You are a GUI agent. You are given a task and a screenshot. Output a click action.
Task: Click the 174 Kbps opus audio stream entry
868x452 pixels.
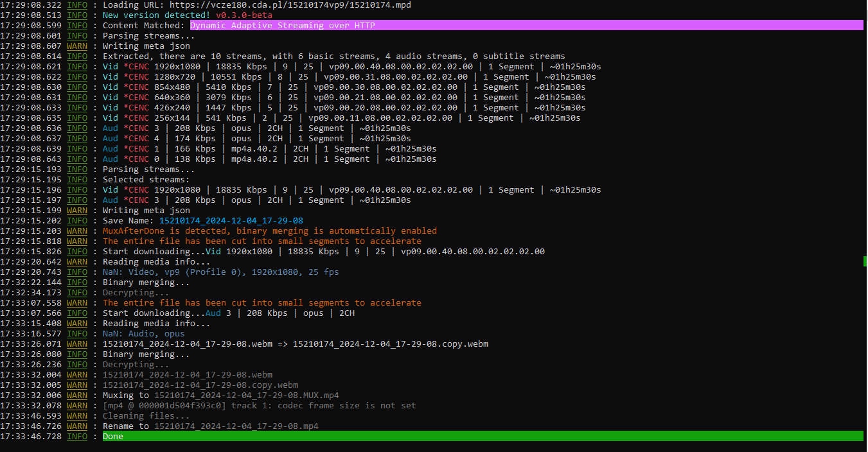click(257, 139)
